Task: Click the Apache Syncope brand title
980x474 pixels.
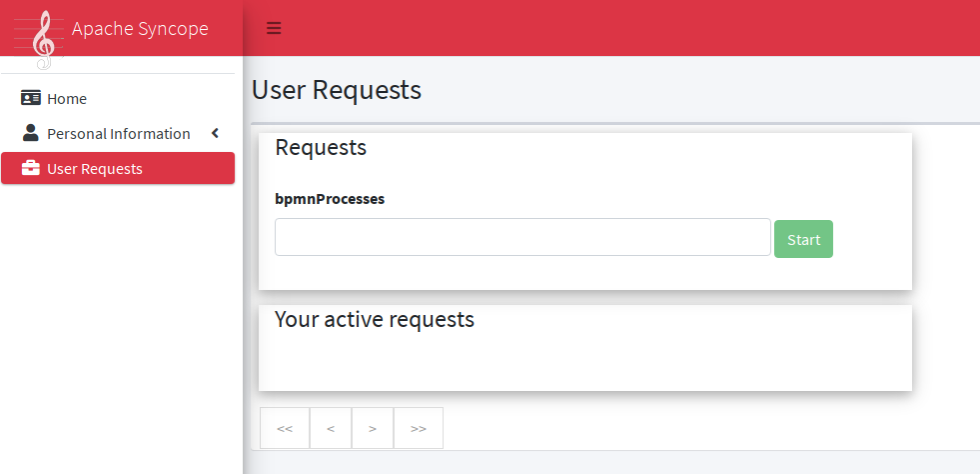Action: pos(140,28)
